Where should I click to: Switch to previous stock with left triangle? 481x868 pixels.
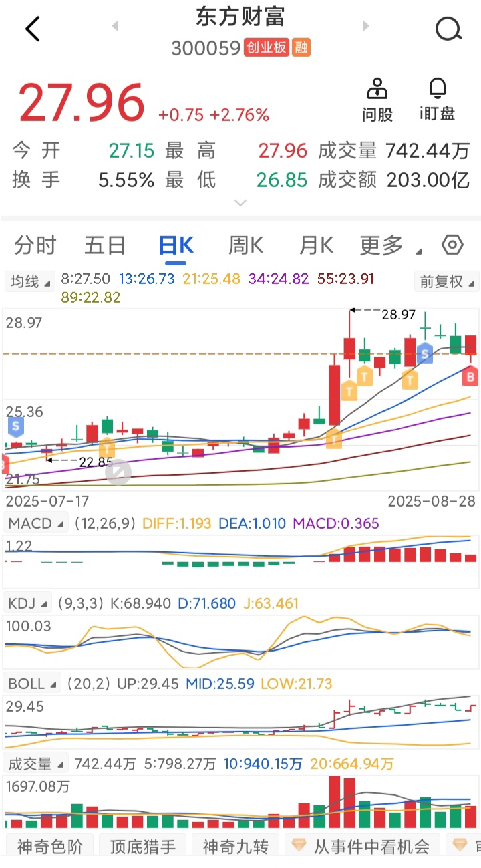pyautogui.click(x=115, y=26)
